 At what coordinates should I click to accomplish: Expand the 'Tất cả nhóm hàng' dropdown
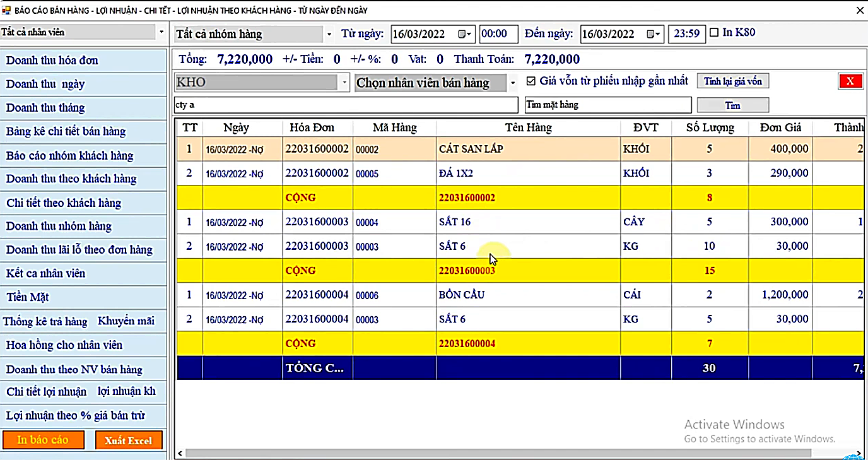coord(329,34)
